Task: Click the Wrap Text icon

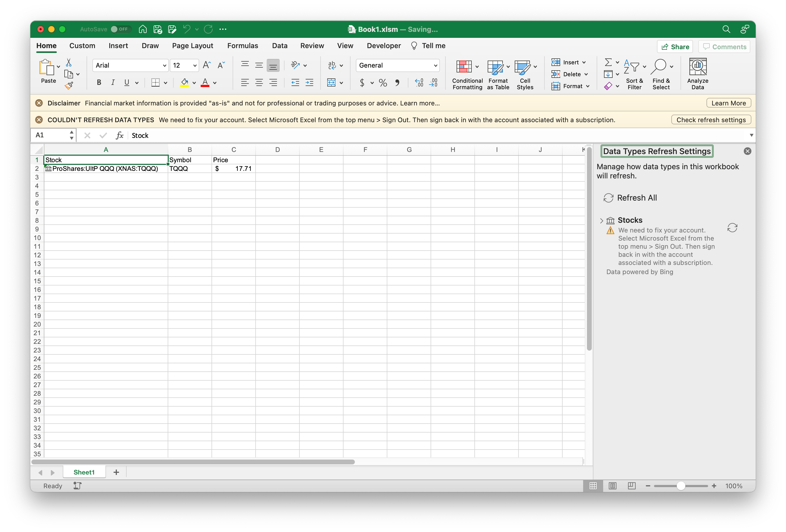Action: point(332,65)
